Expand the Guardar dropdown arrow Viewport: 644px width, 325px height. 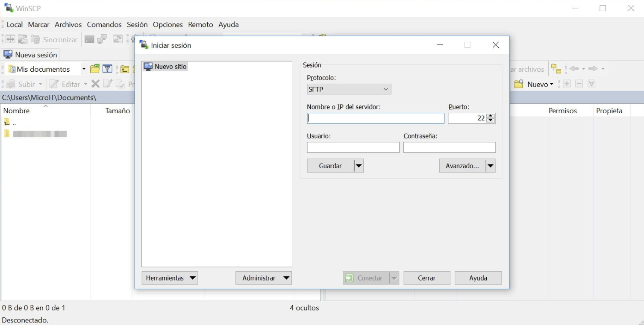click(359, 166)
